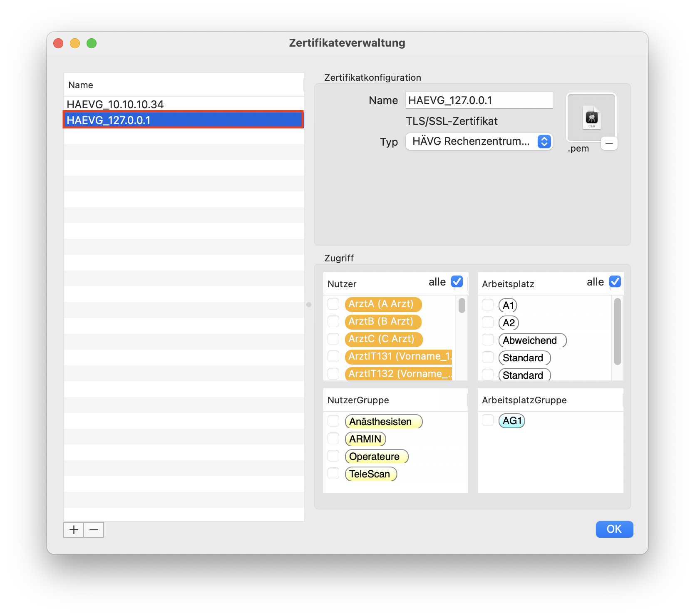This screenshot has width=695, height=616.
Task: Check the A2 workplace checkbox
Action: click(x=488, y=323)
